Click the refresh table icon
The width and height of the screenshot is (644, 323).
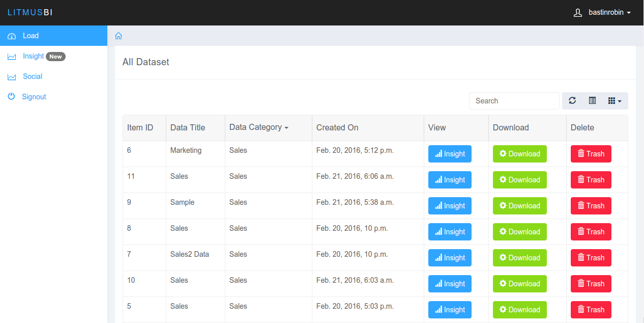click(572, 101)
